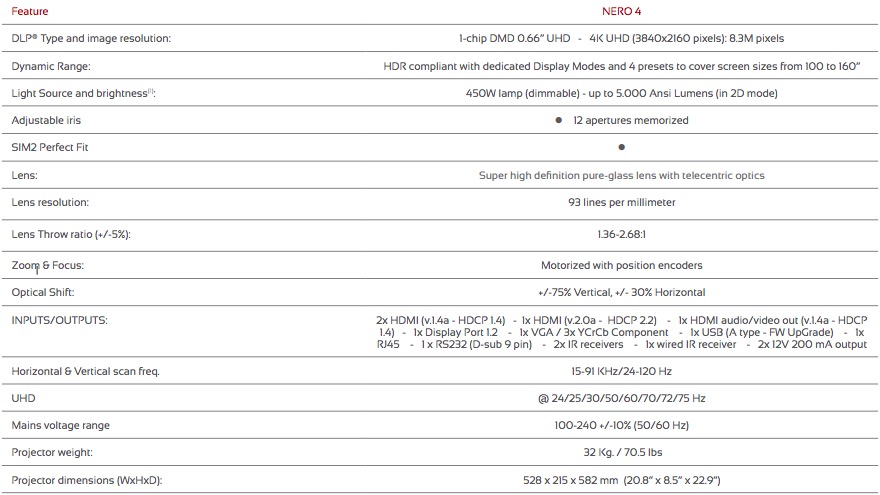880x495 pixels.
Task: Click Horizontal & Vertical scan freq. label
Action: coord(85,371)
